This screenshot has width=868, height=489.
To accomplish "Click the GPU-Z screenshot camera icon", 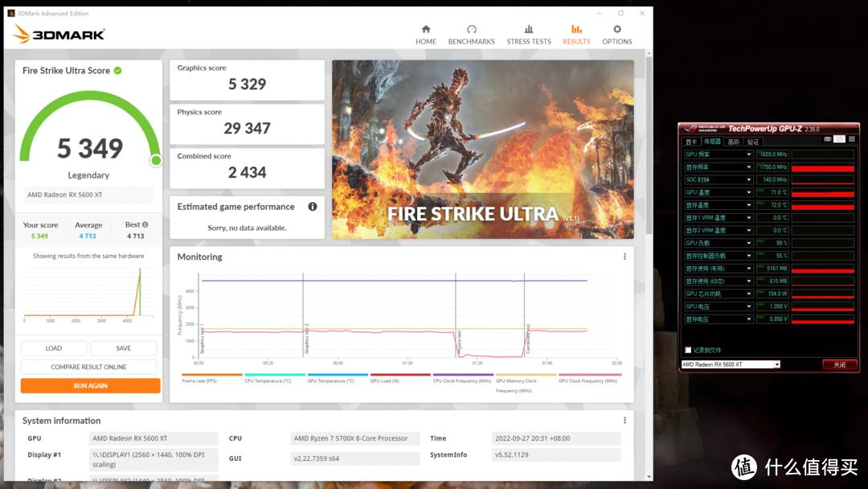I will pos(828,139).
